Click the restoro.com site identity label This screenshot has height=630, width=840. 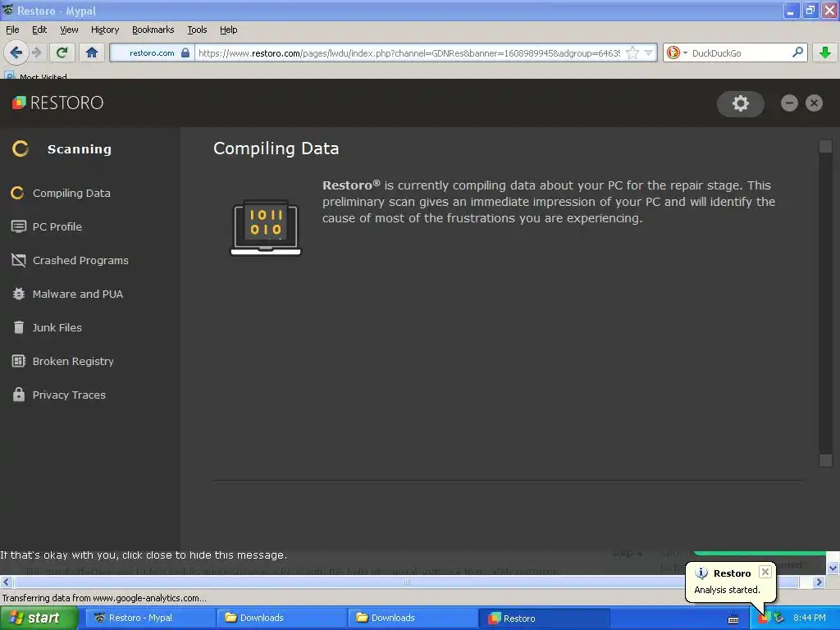(152, 52)
